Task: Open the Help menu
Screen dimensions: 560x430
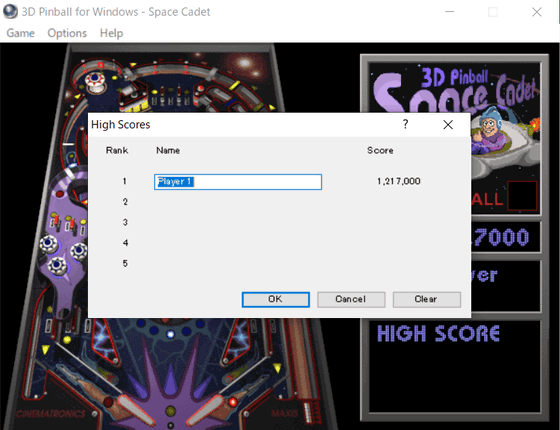Action: tap(111, 33)
